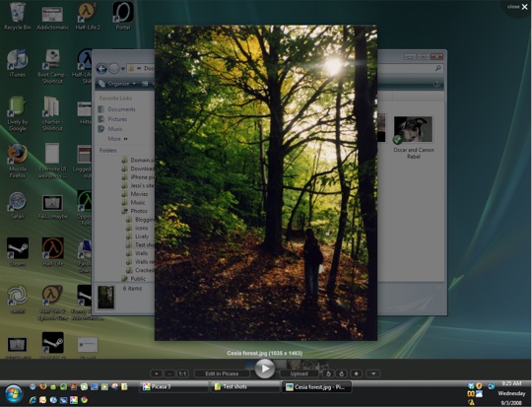Close the Picasa Photo Viewer overlay
The height and width of the screenshot is (407, 532).
pyautogui.click(x=518, y=7)
